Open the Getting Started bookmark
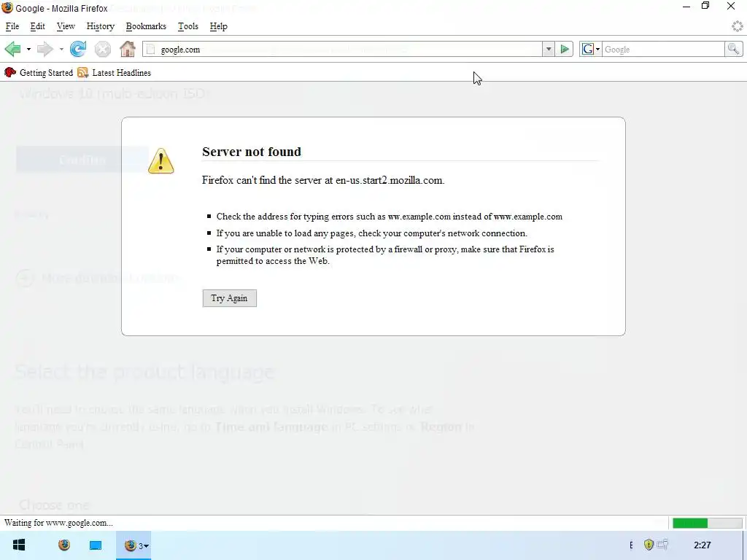 tap(39, 73)
